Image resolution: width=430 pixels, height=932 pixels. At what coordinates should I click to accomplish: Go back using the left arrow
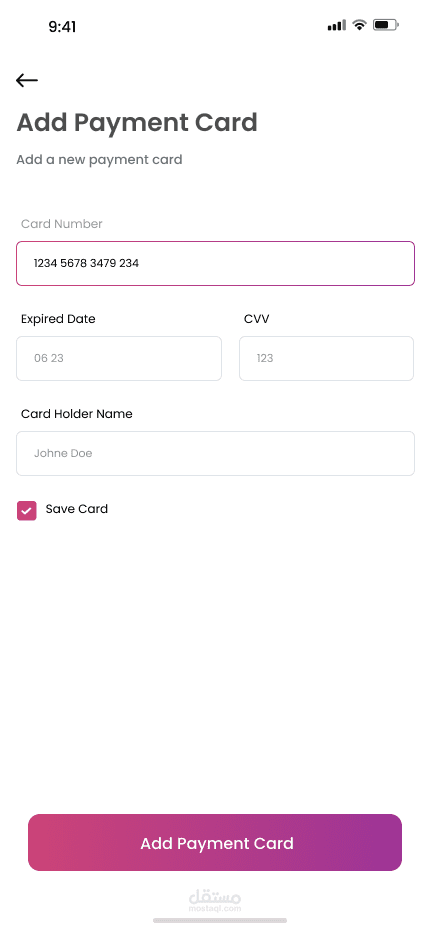tap(27, 80)
